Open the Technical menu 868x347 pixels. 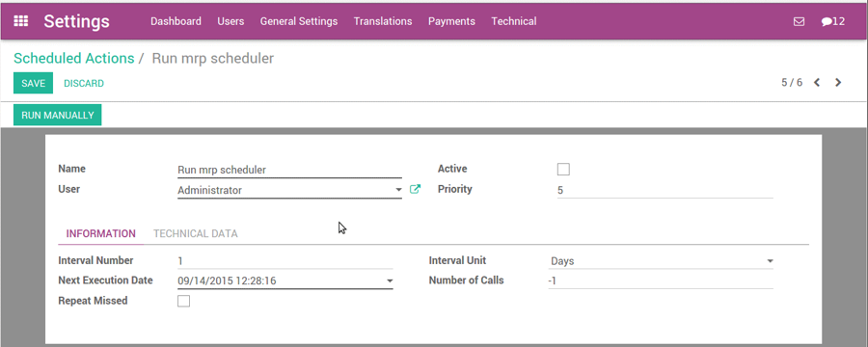click(514, 21)
